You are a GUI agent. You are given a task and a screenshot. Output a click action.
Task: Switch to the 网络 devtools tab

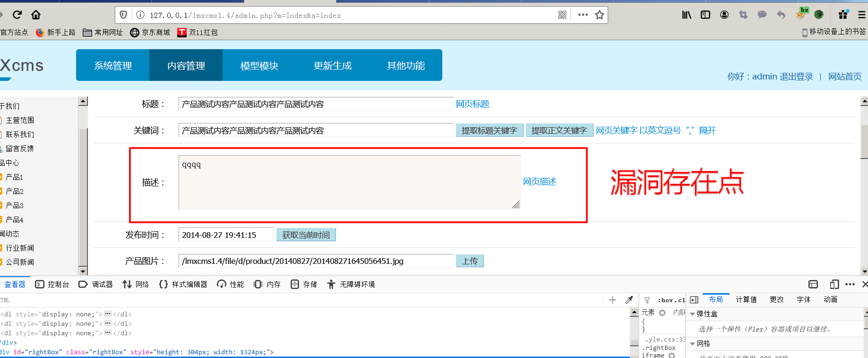[136, 284]
